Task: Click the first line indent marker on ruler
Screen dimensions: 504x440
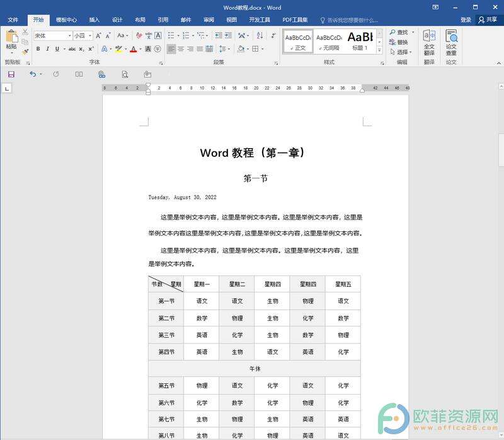Action: 148,85
